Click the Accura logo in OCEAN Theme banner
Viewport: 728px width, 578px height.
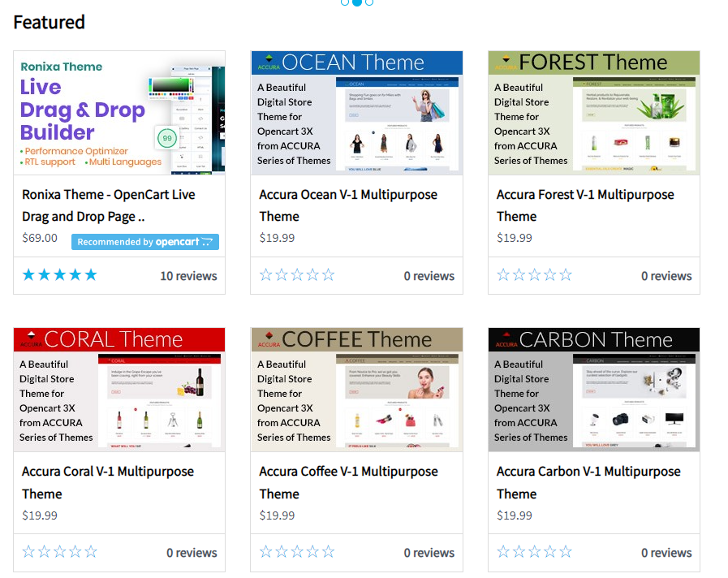pos(269,63)
